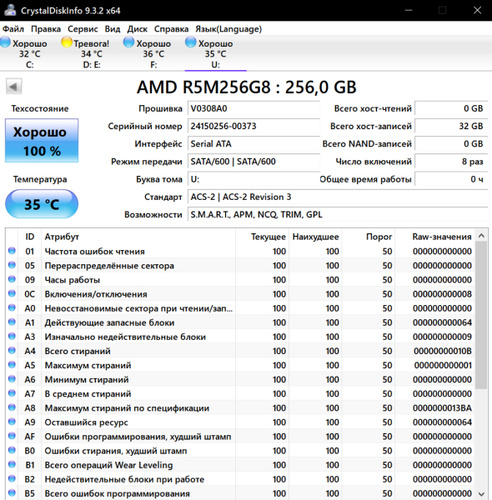Viewport: 492px width, 500px height.
Task: Click status dot for attribute B5 row
Action: [12, 493]
